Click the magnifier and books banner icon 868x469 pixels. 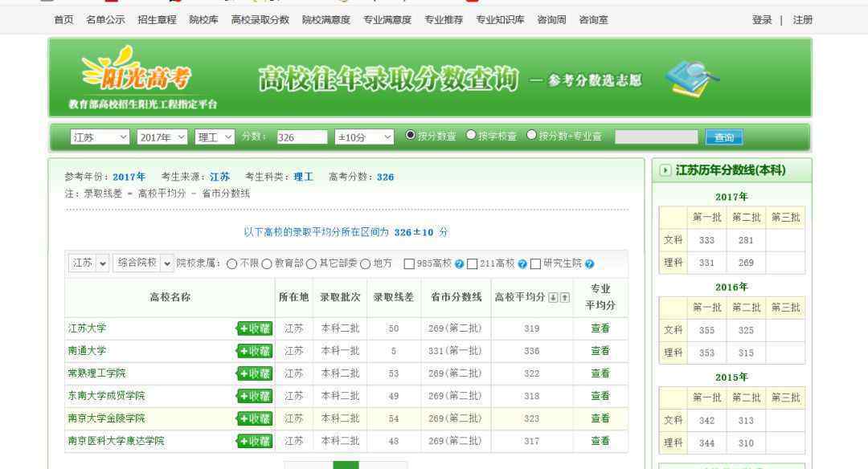coord(691,79)
